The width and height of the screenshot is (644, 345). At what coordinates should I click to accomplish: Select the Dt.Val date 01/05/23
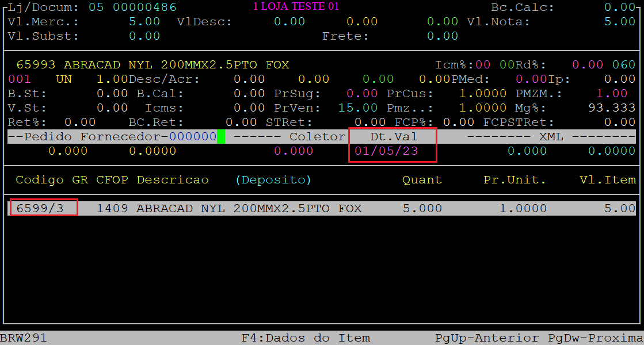[x=386, y=151]
